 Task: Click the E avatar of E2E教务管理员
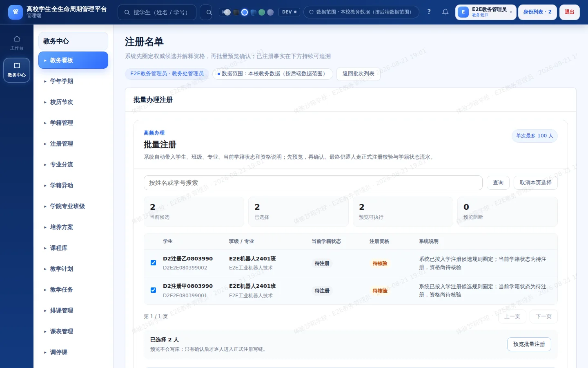(463, 12)
